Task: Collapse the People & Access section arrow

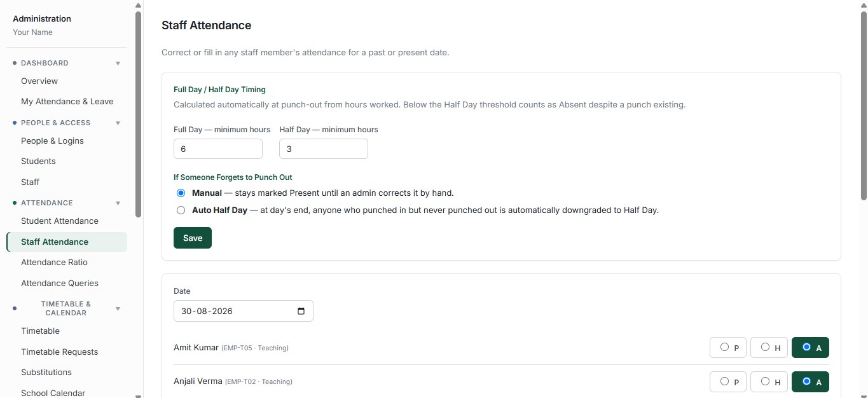Action: point(118,123)
